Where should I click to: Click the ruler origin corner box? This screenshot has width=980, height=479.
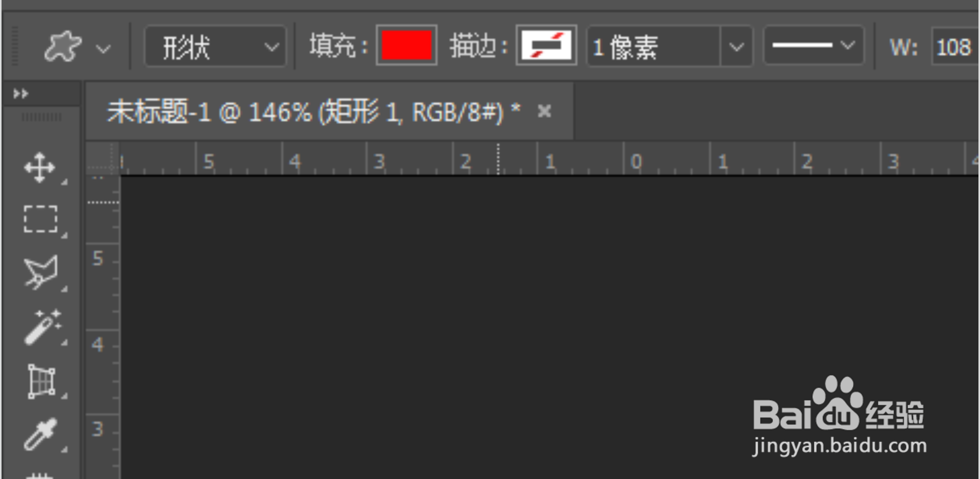coord(102,158)
